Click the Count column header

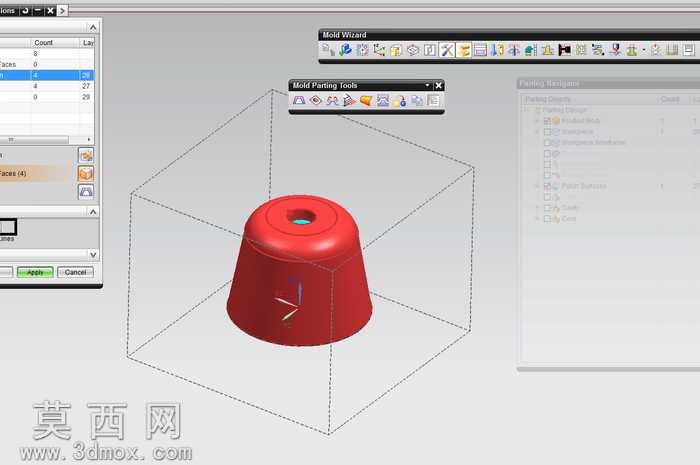55,42
